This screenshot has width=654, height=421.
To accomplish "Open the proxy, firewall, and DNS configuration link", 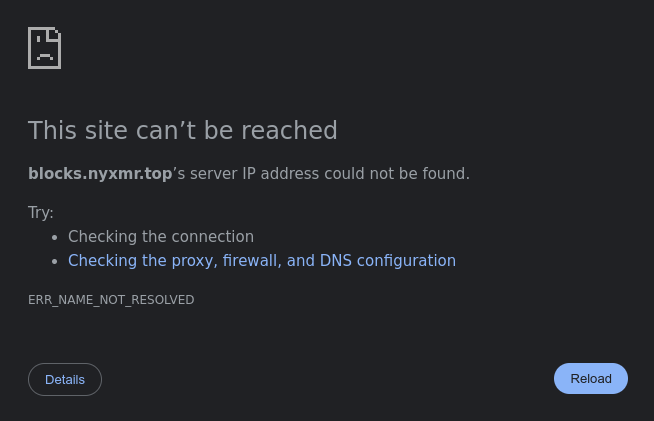I will [x=261, y=261].
